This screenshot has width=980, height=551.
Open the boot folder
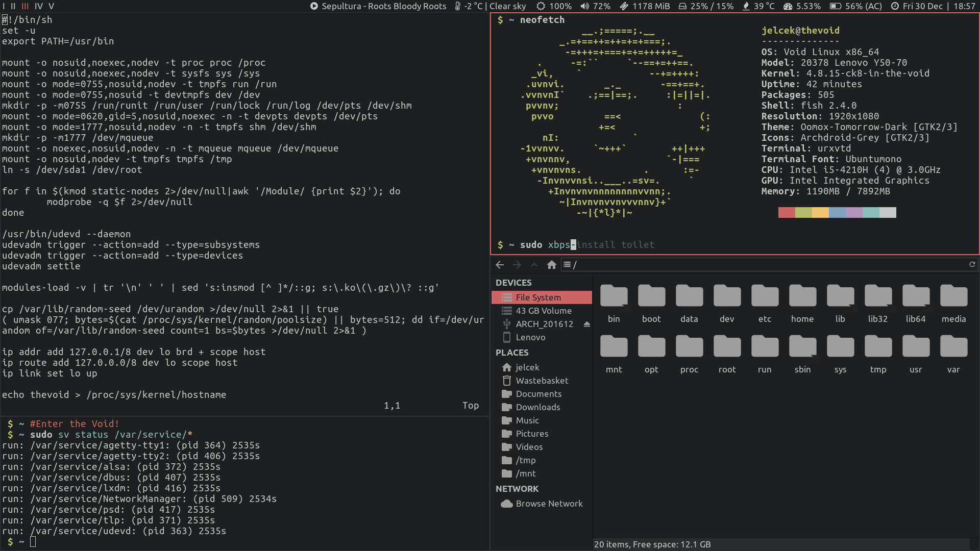pos(651,304)
